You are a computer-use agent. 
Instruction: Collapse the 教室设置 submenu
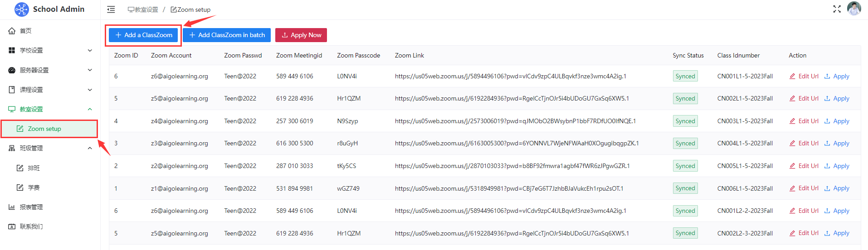point(90,109)
